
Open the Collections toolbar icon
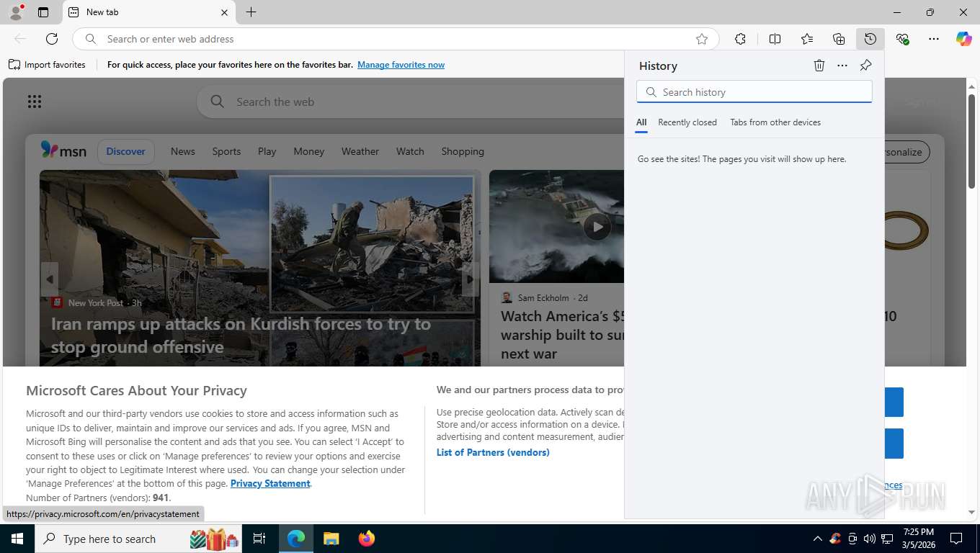[x=839, y=39]
